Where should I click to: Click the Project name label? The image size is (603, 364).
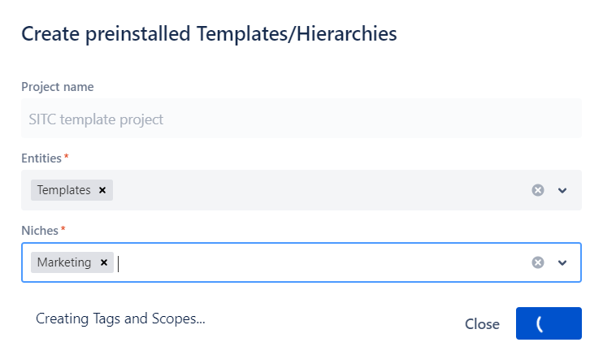click(x=57, y=87)
